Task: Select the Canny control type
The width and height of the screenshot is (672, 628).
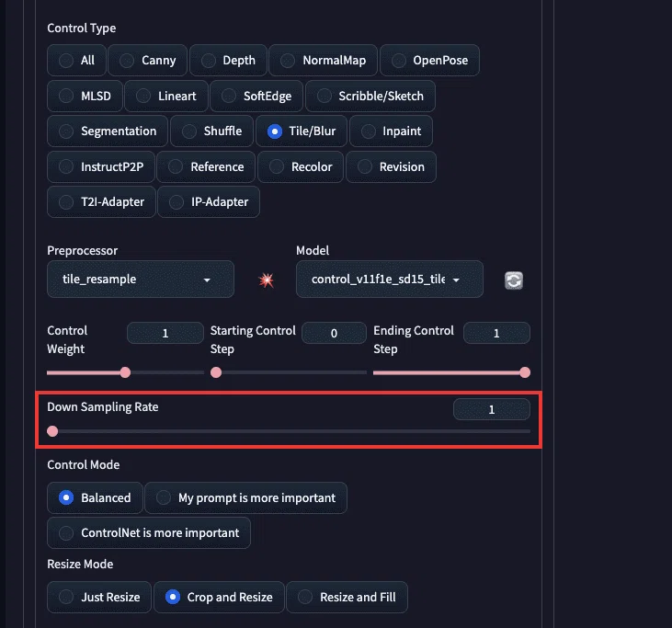Action: [147, 61]
